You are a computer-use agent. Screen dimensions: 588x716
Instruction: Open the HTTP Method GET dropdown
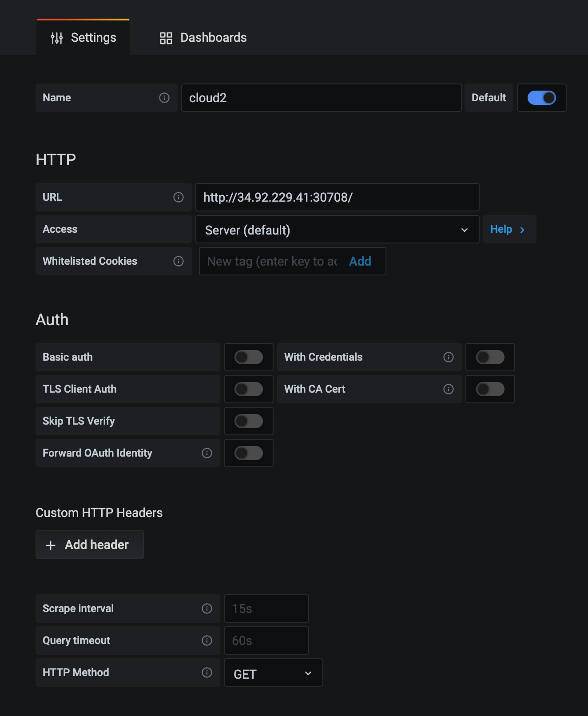point(273,673)
